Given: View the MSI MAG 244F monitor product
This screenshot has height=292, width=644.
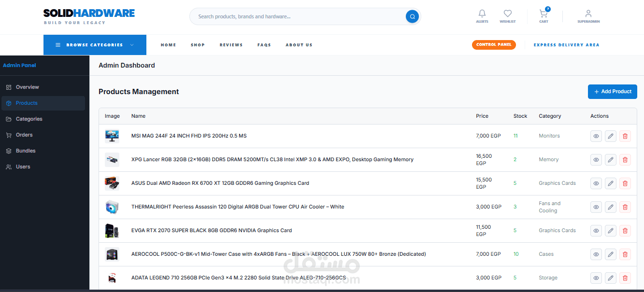Looking at the screenshot, I should [596, 136].
